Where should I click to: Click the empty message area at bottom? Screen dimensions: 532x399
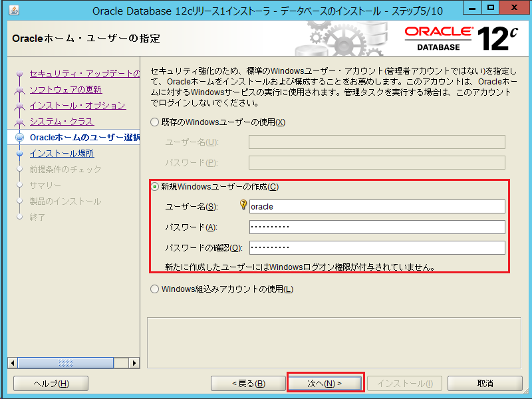tap(334, 343)
